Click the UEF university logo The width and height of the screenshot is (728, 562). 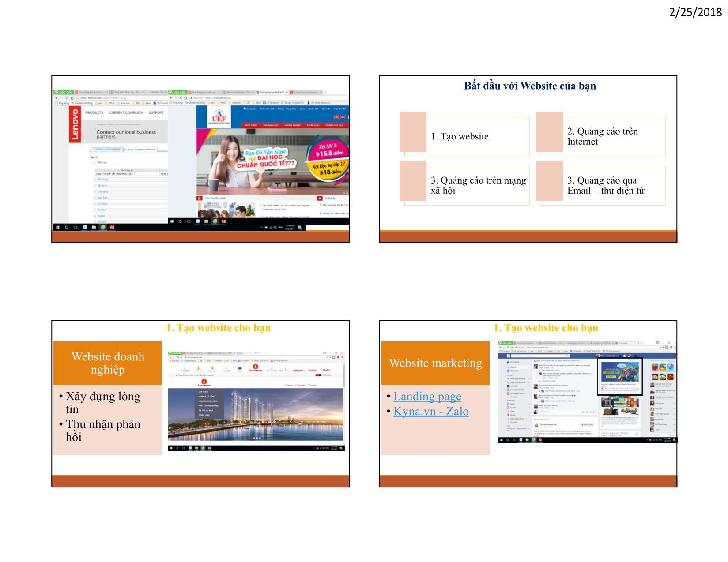click(219, 117)
